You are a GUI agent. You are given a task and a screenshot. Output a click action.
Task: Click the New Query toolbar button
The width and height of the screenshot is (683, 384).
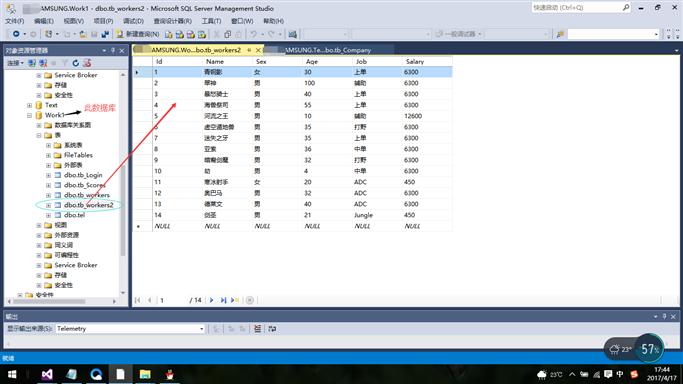pos(138,34)
